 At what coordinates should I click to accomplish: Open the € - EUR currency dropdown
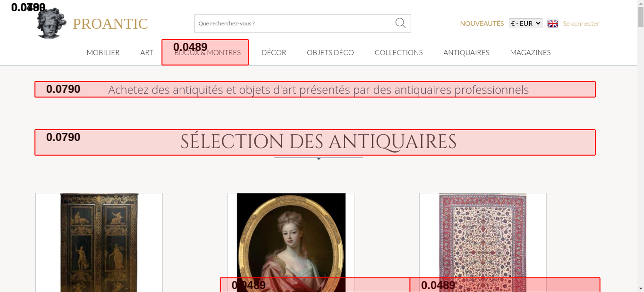[x=525, y=23]
